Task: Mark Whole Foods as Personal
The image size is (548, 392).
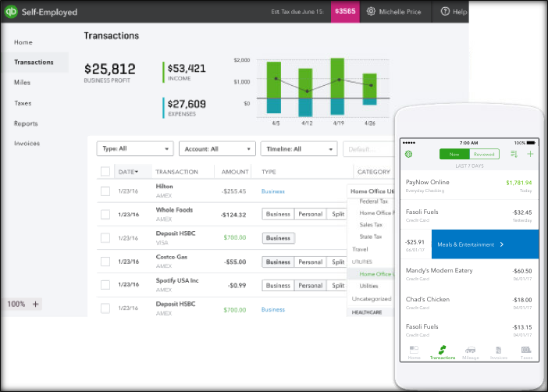Action: (x=311, y=214)
